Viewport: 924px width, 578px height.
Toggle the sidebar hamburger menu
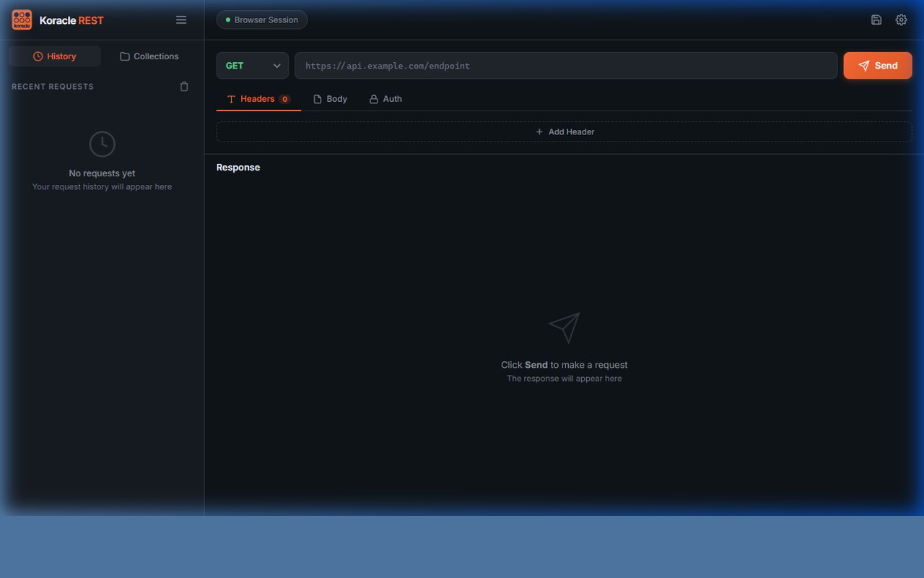(x=181, y=20)
